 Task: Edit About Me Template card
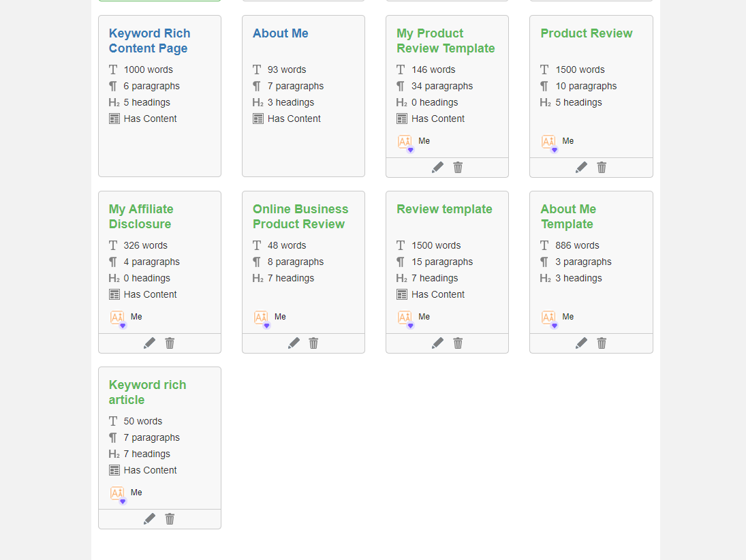[581, 343]
